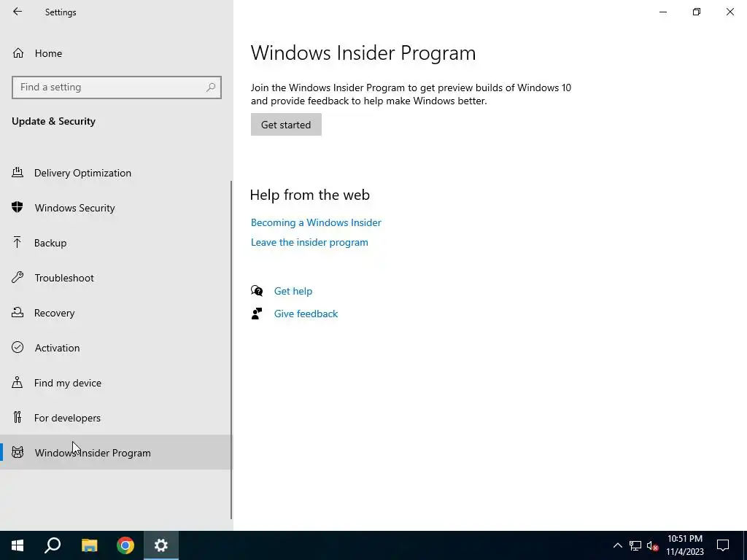Click the magnifier icon in Find a setting
747x560 pixels.
pyautogui.click(x=211, y=87)
